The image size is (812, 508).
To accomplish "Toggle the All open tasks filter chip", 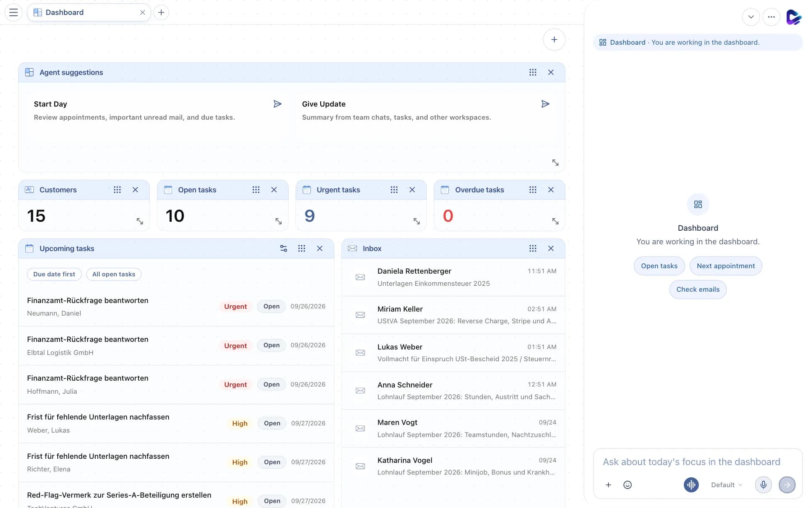I will click(114, 274).
